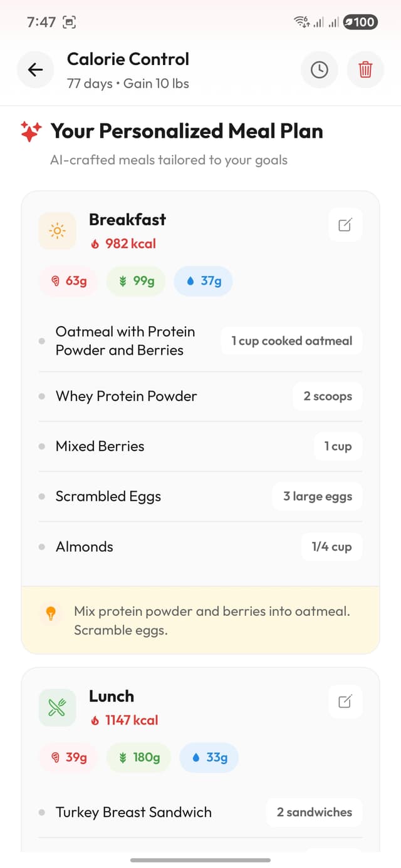This screenshot has width=401, height=868.
Task: Tap the lightbulb tip icon below Breakfast items
Action: pos(51,613)
